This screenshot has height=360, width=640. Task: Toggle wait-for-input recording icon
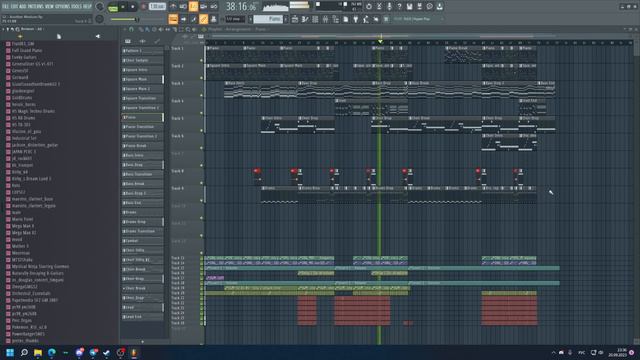click(x=183, y=7)
